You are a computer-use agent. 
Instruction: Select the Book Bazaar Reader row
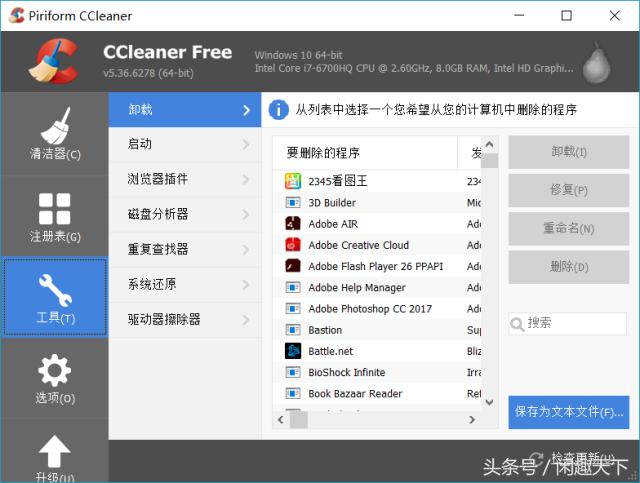click(x=377, y=394)
